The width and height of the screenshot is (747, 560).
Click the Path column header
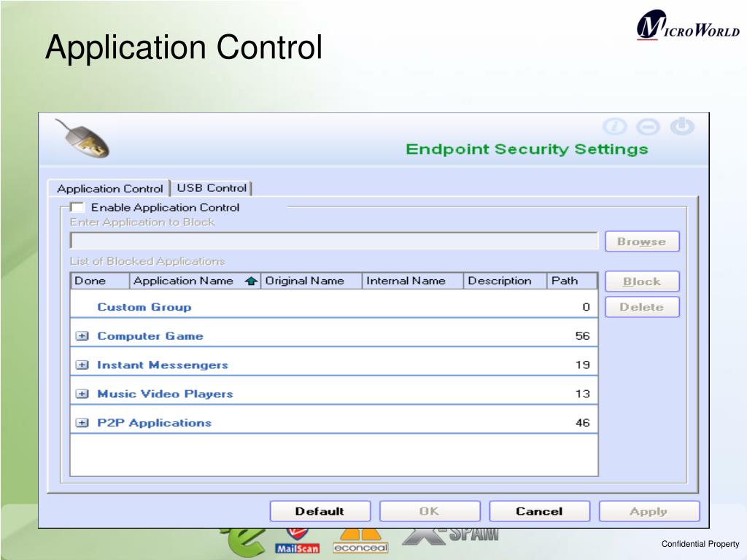click(x=572, y=281)
